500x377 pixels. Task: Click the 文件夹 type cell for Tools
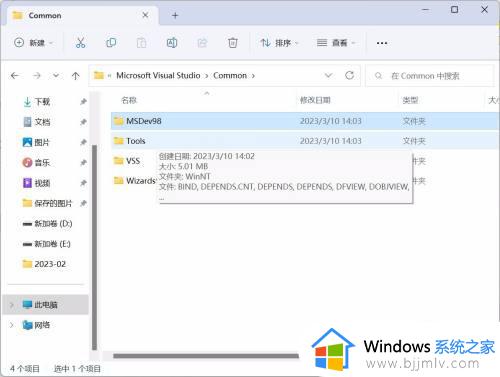(414, 141)
